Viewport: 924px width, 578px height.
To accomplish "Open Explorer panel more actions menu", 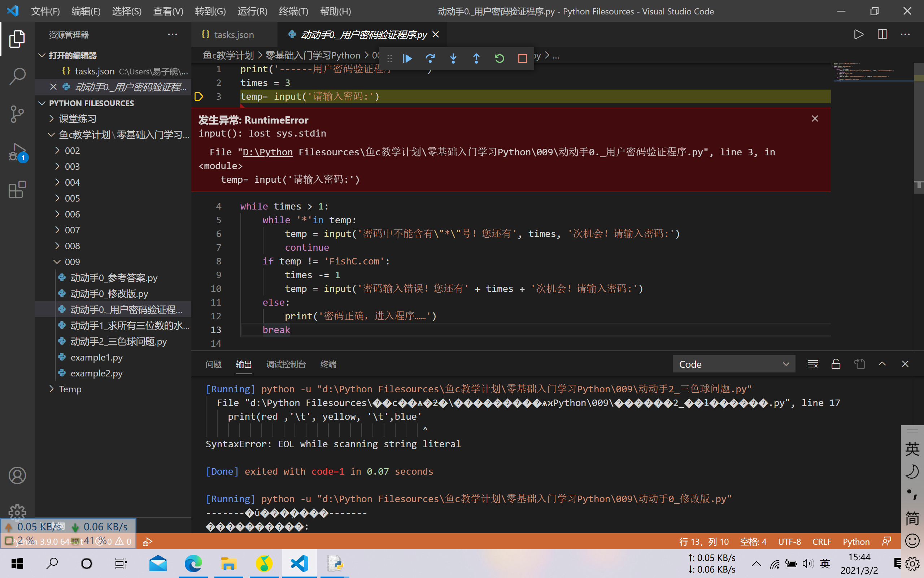I will coord(173,34).
